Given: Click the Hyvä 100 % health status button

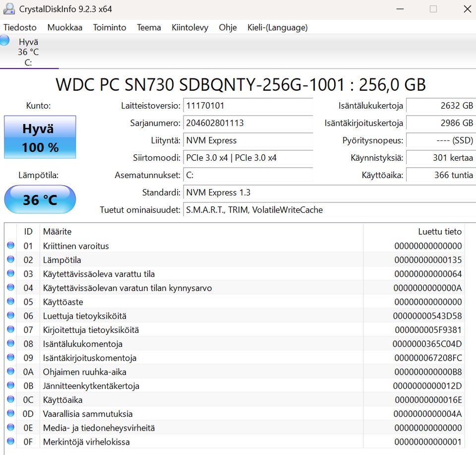Looking at the screenshot, I should point(40,137).
